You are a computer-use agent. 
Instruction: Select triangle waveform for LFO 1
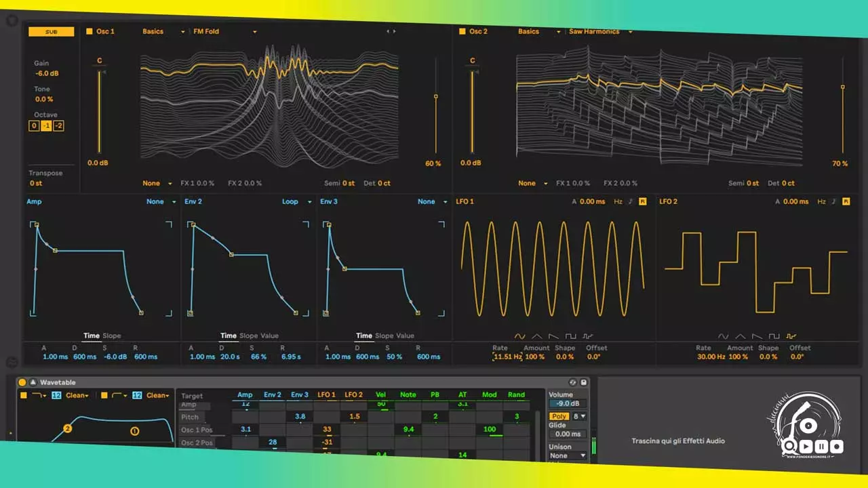537,336
